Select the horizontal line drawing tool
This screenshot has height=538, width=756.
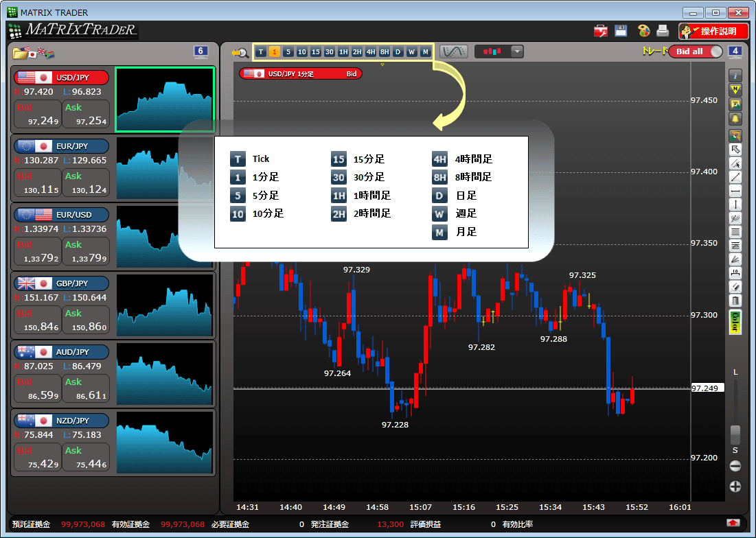click(x=735, y=191)
